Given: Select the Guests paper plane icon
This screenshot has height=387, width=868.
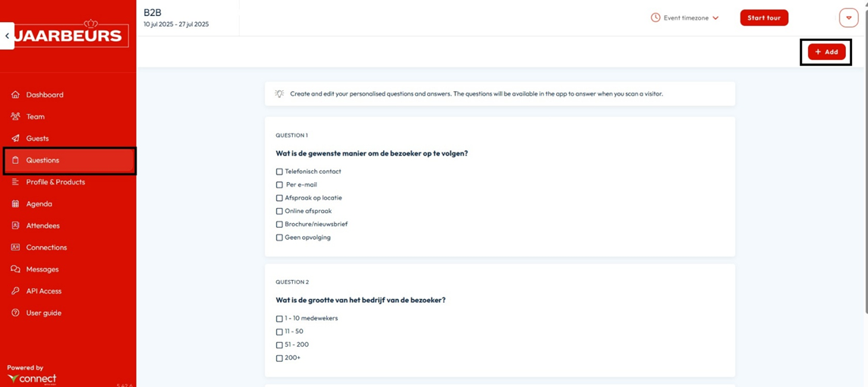Looking at the screenshot, I should (x=15, y=138).
